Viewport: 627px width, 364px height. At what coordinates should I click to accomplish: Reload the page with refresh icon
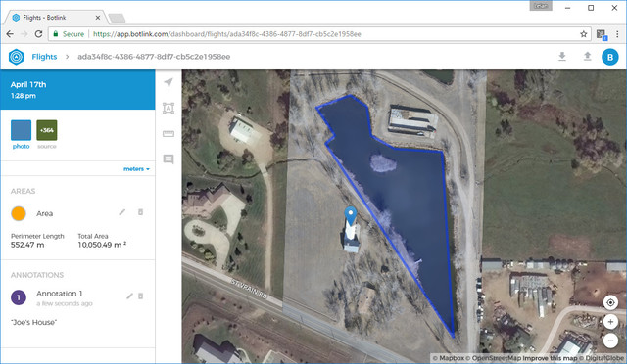click(38, 34)
